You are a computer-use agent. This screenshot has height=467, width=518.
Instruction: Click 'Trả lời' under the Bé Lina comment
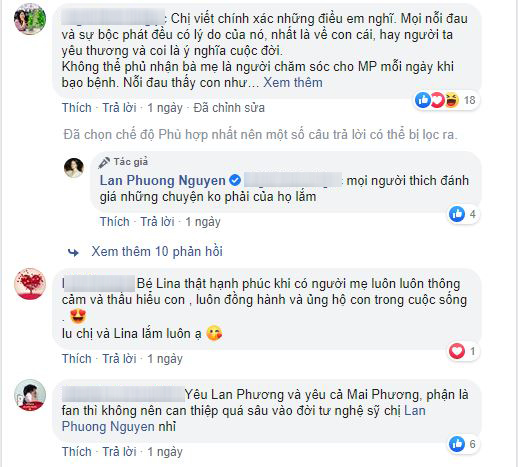(119, 359)
